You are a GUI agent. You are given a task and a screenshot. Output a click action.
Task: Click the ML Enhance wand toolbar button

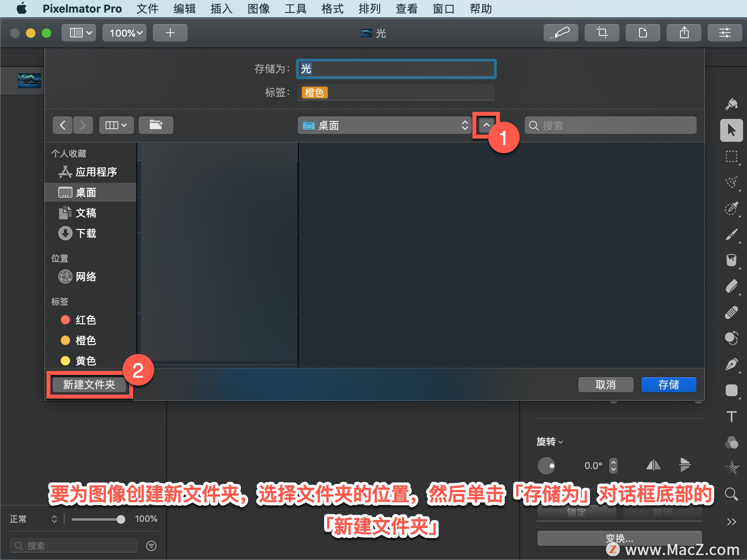pos(561,33)
